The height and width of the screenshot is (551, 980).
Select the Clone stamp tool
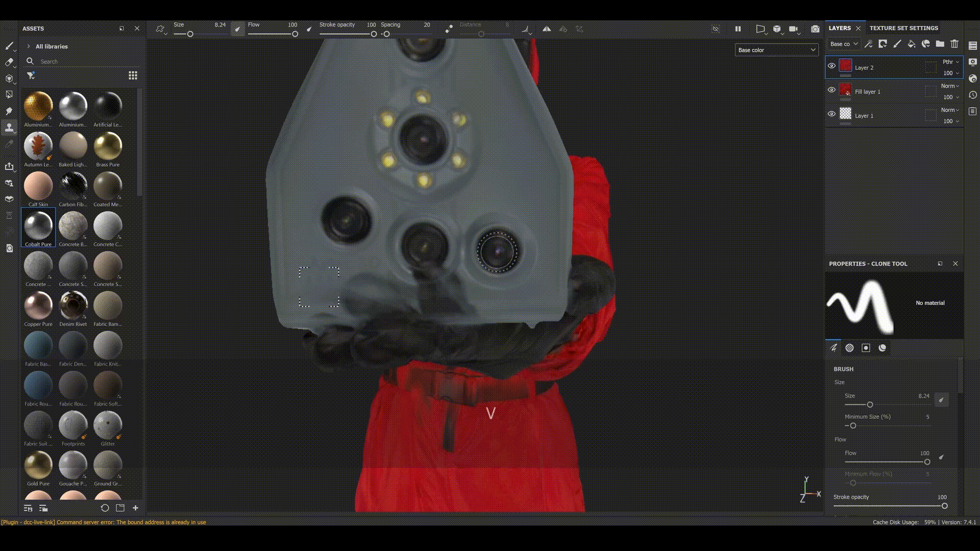[9, 128]
